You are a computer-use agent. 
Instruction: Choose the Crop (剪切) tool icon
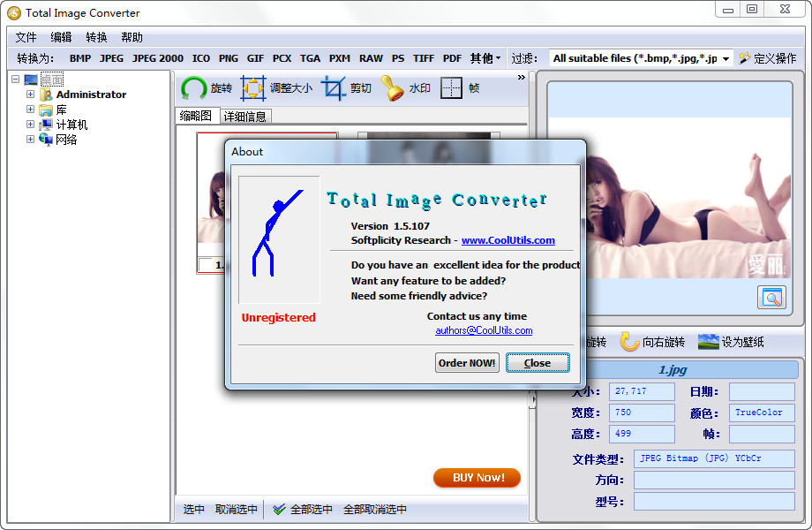[x=334, y=88]
